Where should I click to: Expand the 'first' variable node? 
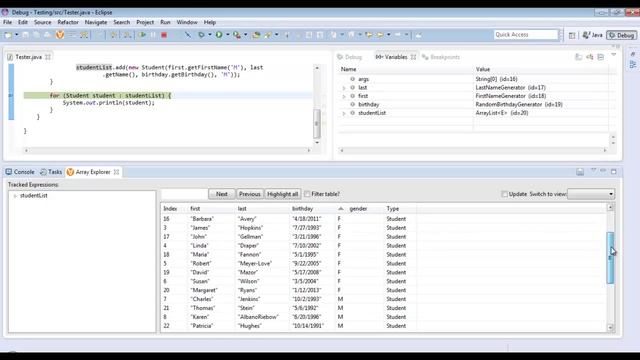point(344,96)
